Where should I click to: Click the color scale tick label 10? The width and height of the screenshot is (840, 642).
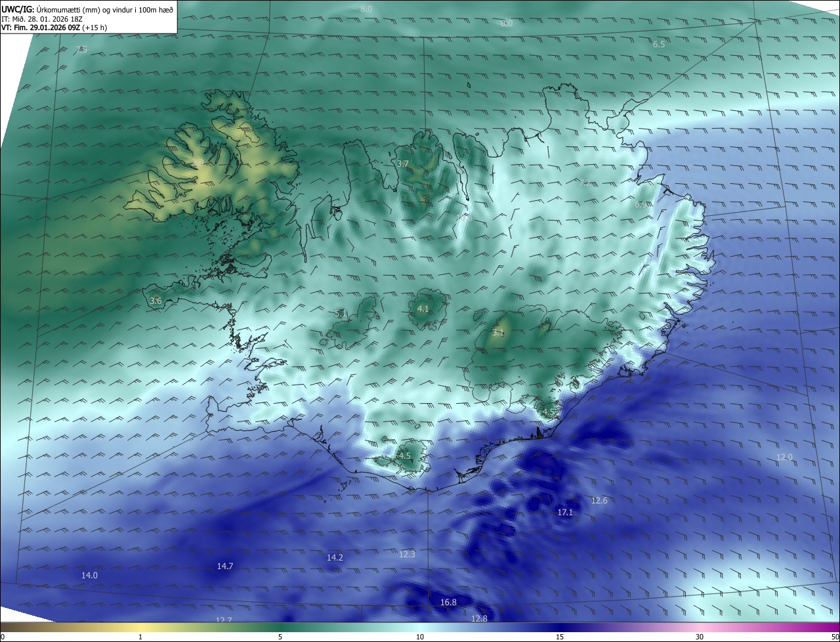pyautogui.click(x=420, y=637)
